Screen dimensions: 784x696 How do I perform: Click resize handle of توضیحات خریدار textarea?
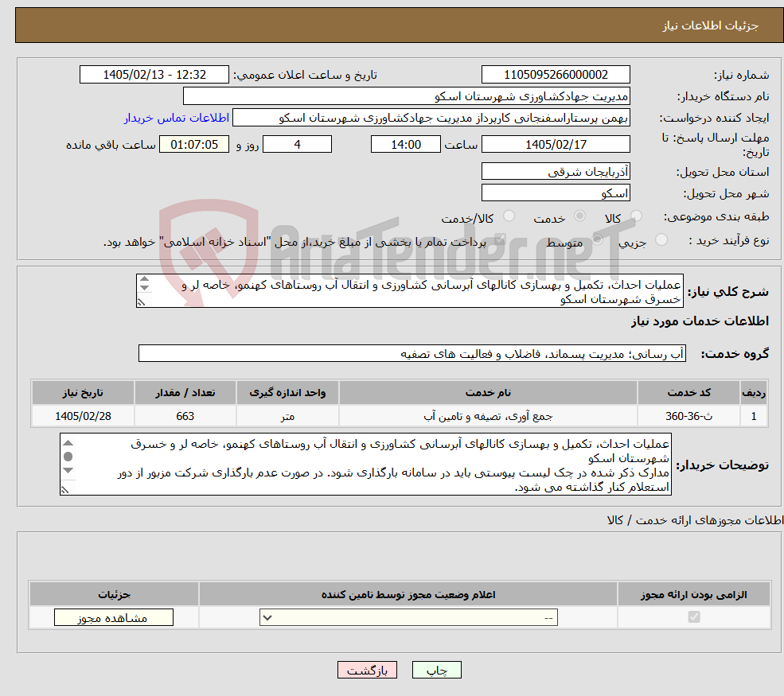(65, 490)
